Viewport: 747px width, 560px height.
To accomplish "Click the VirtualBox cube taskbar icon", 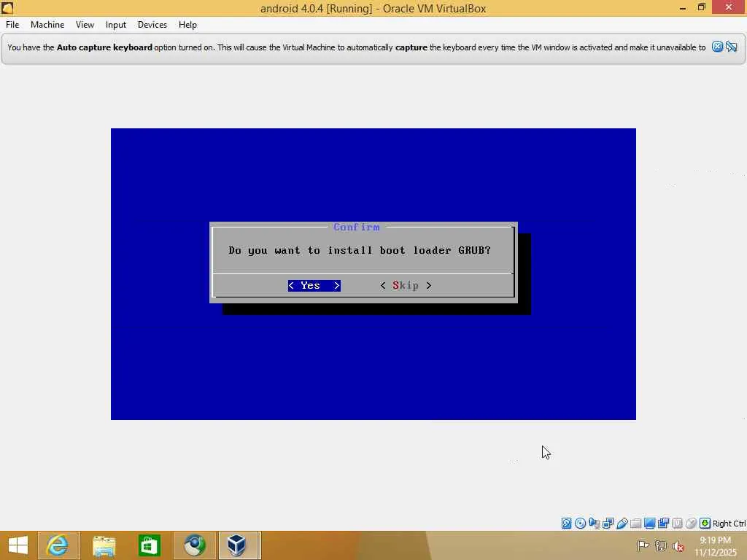I will (237, 545).
